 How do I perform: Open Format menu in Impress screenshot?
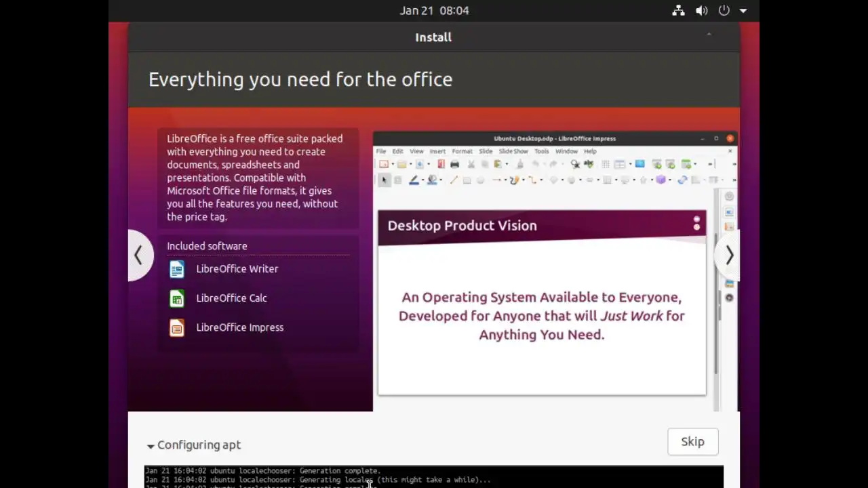tap(462, 151)
